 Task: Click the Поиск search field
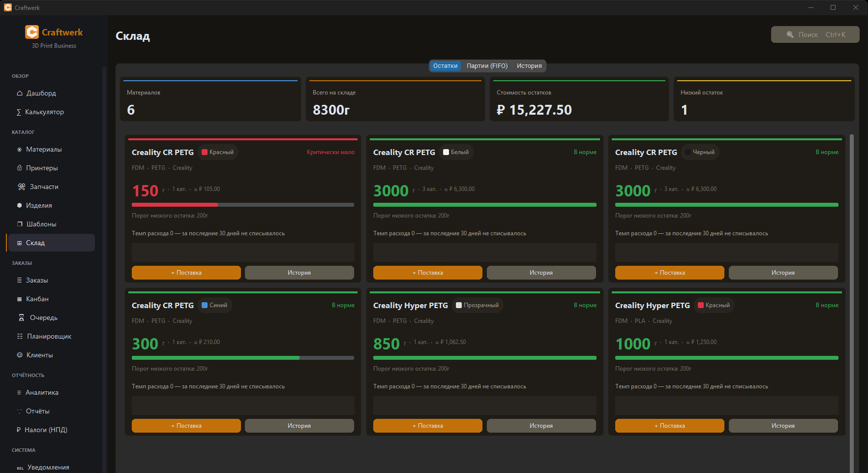[815, 34]
